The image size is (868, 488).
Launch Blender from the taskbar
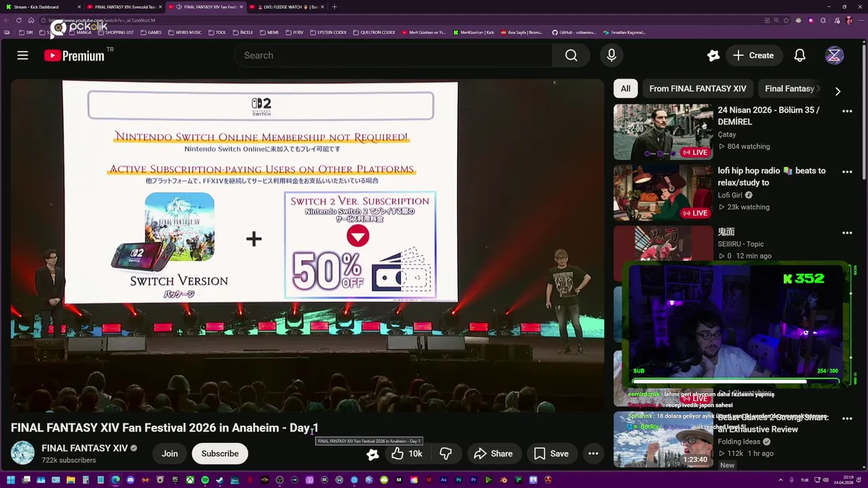(x=504, y=481)
